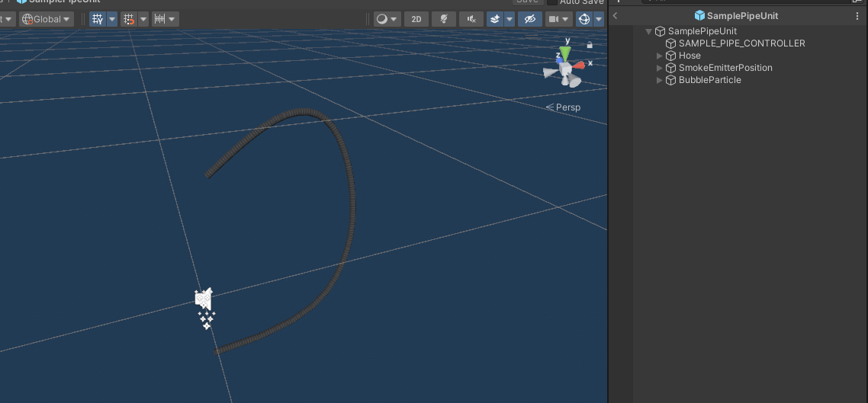
Task: Select SmokeEmitterPosition in the hierarchy
Action: click(x=725, y=68)
